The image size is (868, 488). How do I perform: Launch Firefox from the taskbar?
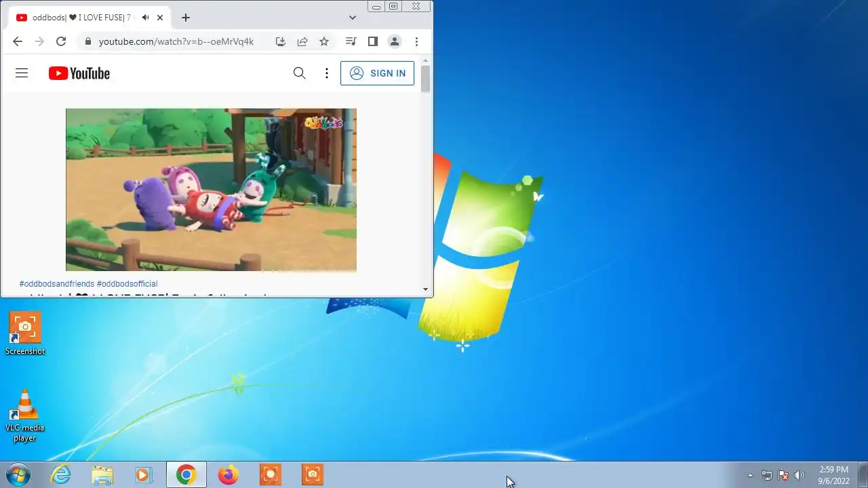coord(228,474)
